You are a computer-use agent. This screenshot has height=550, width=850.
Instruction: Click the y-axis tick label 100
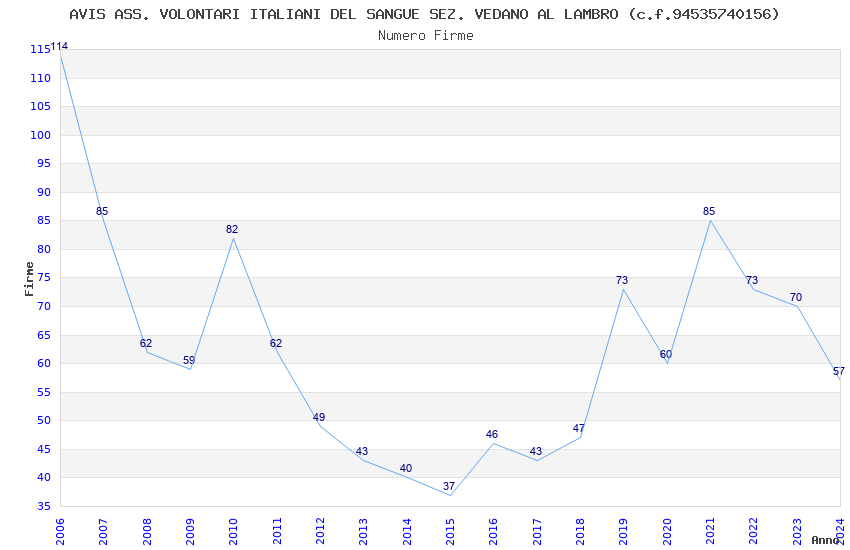[x=40, y=135]
